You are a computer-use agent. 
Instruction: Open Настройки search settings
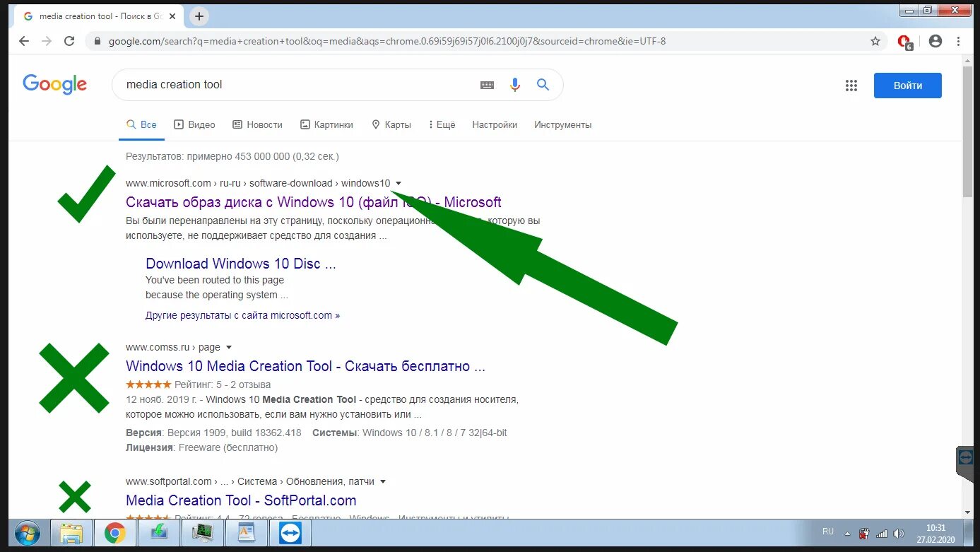pyautogui.click(x=495, y=124)
